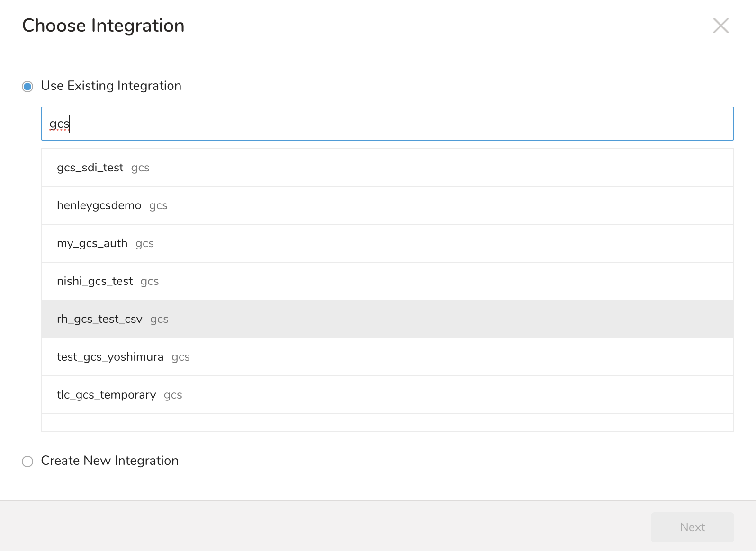Image resolution: width=756 pixels, height=551 pixels.
Task: Click the gcs type tag beside gcs_sdi_test
Action: [x=140, y=168]
